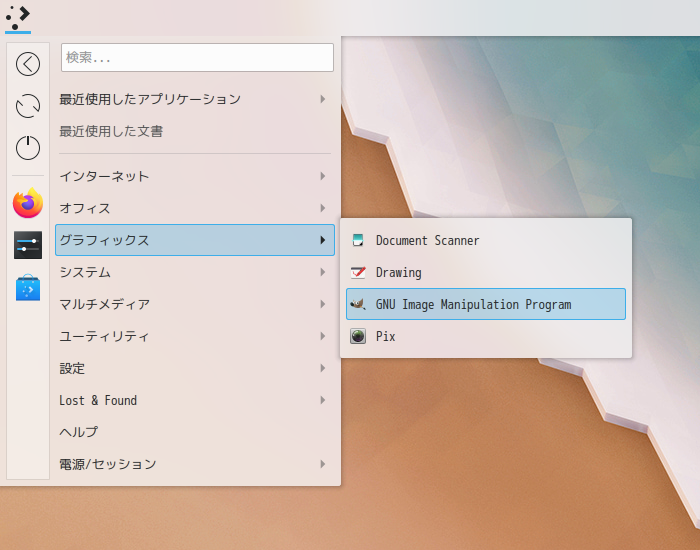Click the back arrow circle icon
Screen dimensions: 700x550
pyautogui.click(x=28, y=64)
